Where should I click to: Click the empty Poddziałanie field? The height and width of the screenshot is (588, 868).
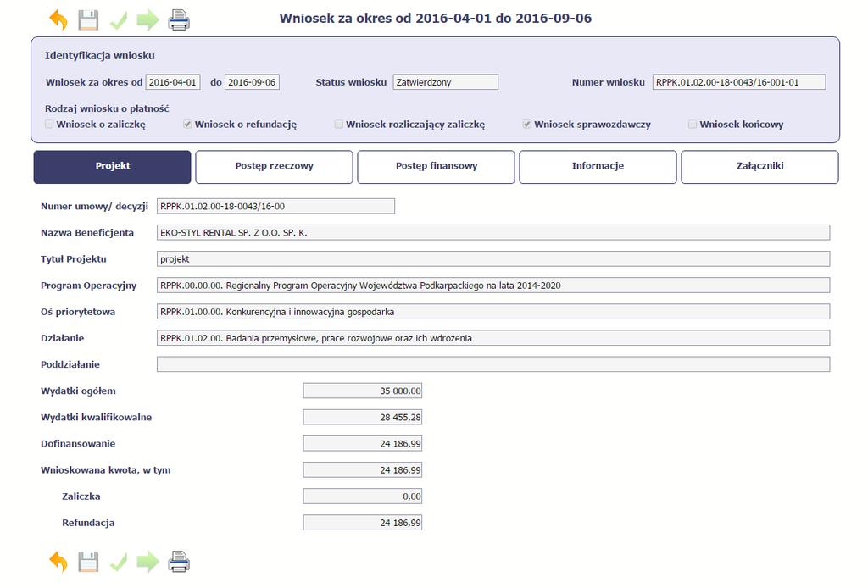[x=493, y=364]
